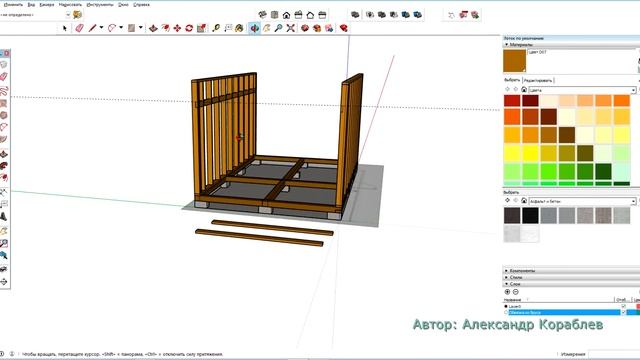Viewport: 640px width, 360px height.
Task: Open the Инструменты menu
Action: click(100, 4)
